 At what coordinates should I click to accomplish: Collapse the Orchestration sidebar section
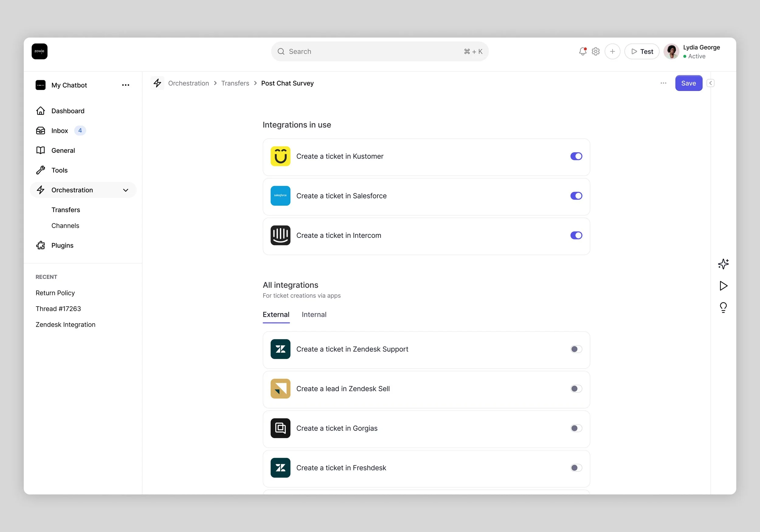pos(126,190)
